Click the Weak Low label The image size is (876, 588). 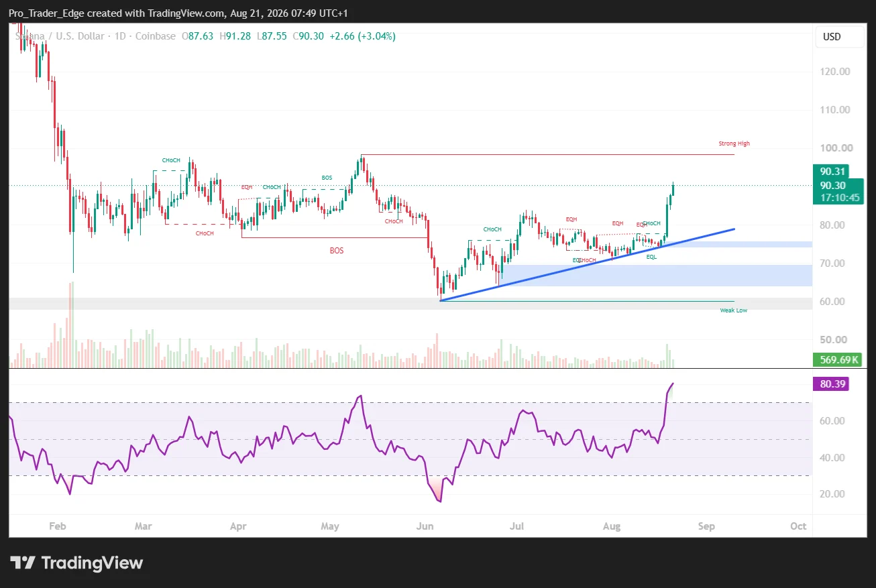tap(733, 310)
